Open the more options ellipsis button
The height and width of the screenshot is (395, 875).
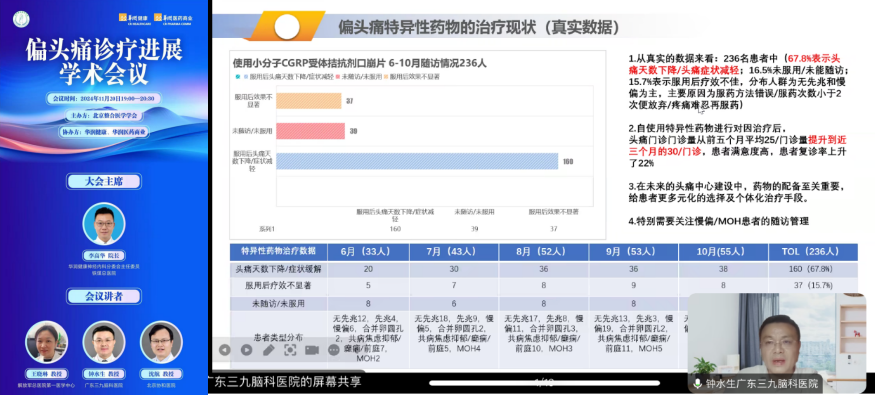click(334, 350)
